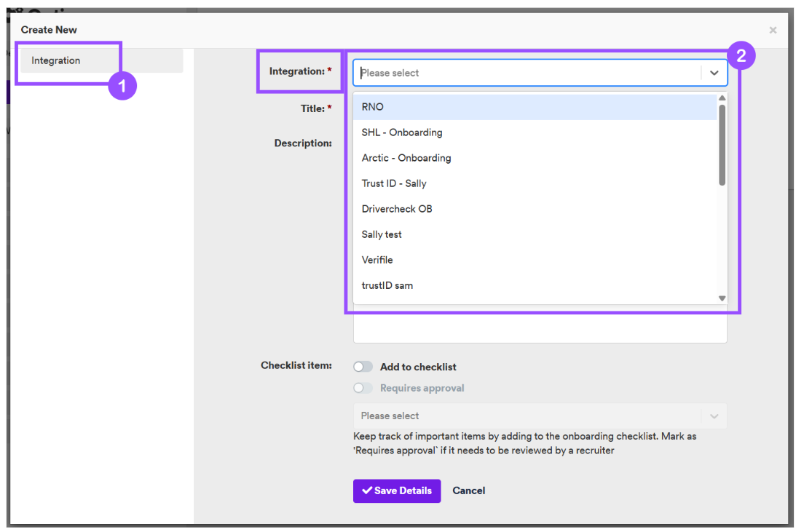The height and width of the screenshot is (532, 796).
Task: Choose Trust ID - Sally option
Action: tap(535, 183)
